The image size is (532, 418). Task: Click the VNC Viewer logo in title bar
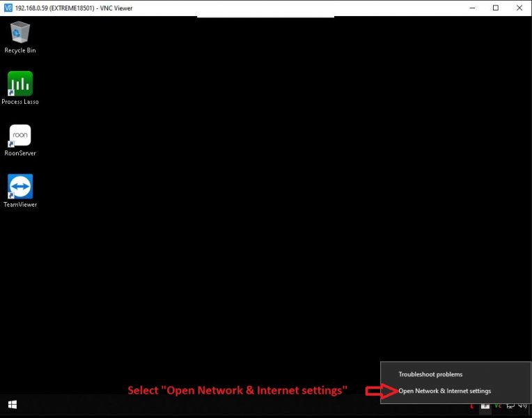pyautogui.click(x=8, y=8)
